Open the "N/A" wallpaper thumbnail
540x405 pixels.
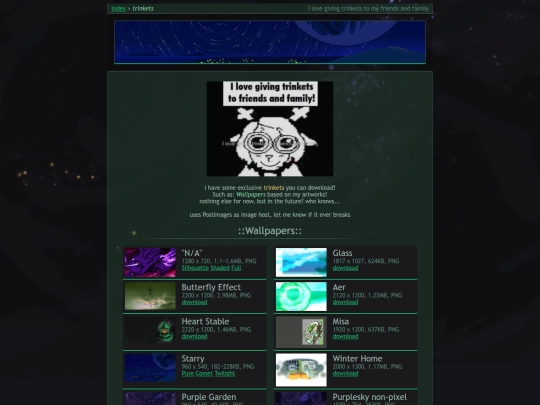(150, 262)
